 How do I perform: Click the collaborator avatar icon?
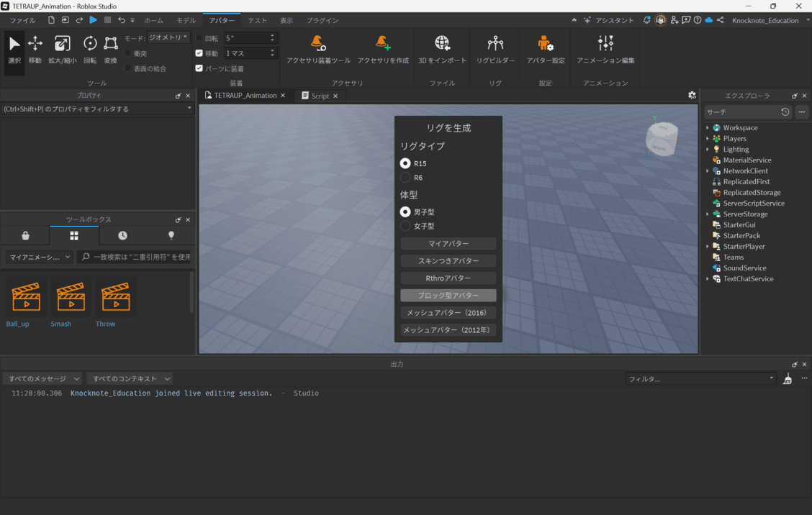[x=660, y=20]
